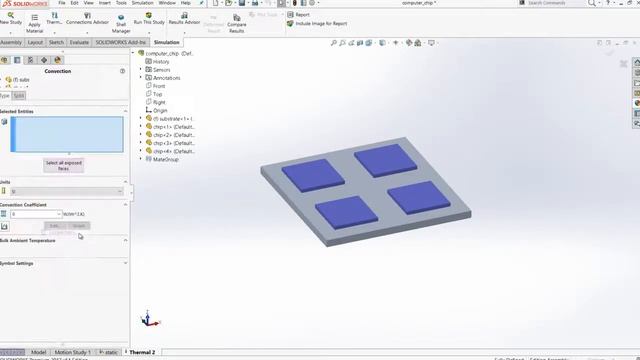
Task: Click the Zoom to Area icon
Action: (342, 43)
